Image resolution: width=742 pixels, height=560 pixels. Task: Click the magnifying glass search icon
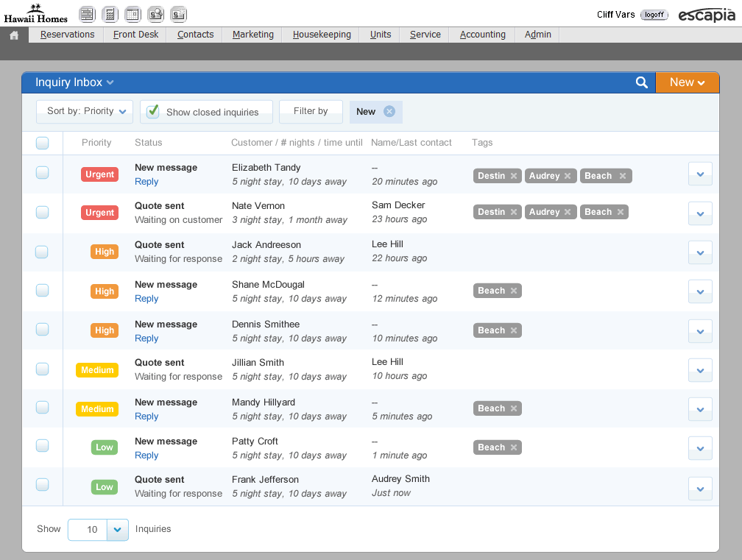[642, 82]
